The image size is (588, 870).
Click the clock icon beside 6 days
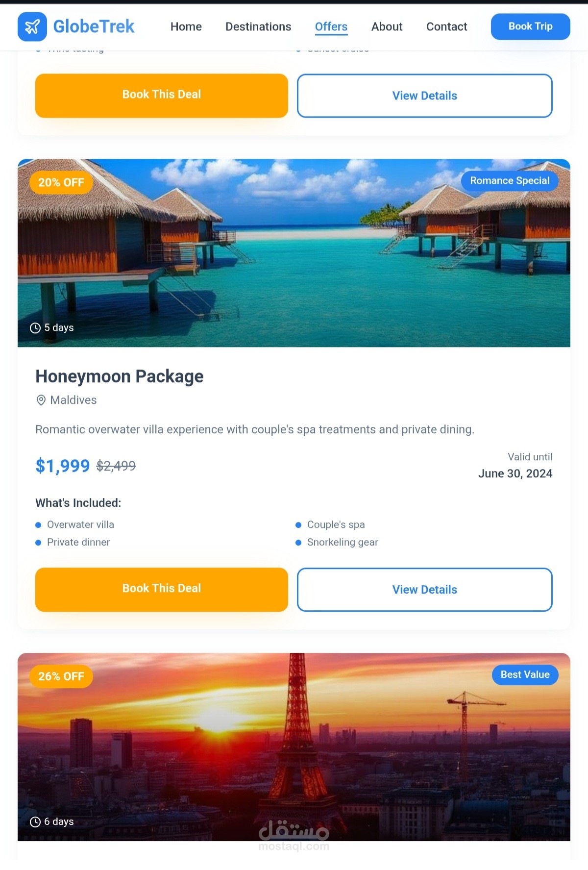35,822
